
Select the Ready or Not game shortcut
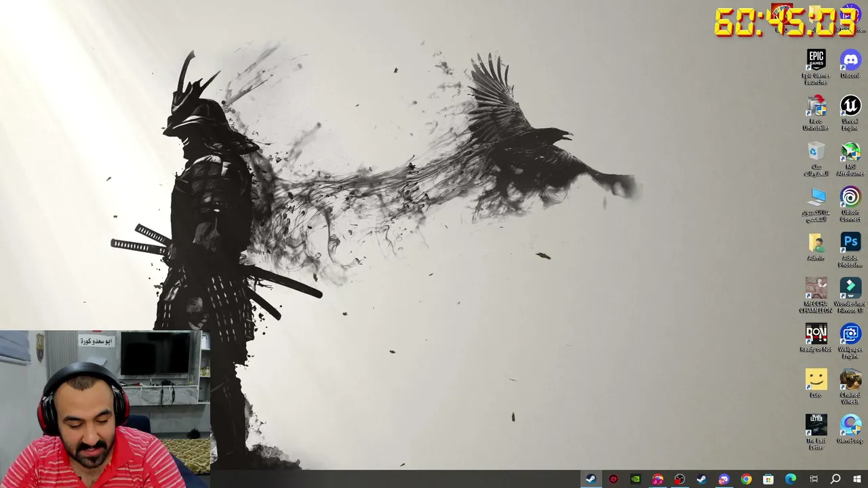click(816, 338)
